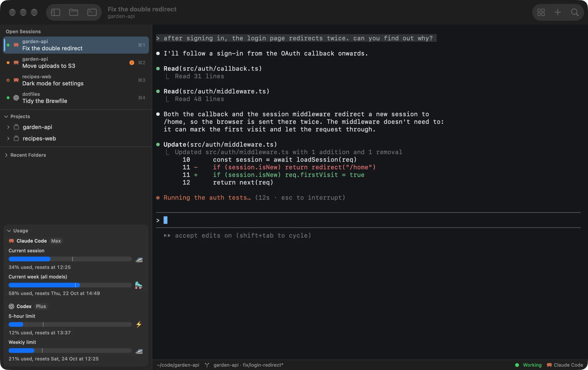Click the window title Fix the double redirect
This screenshot has width=588, height=370.
142,9
